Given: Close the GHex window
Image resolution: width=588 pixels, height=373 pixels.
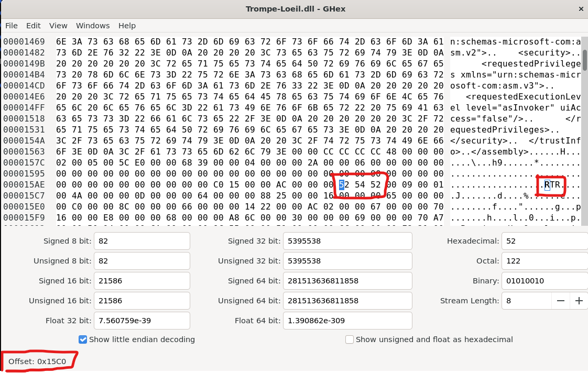Looking at the screenshot, I should (x=580, y=9).
